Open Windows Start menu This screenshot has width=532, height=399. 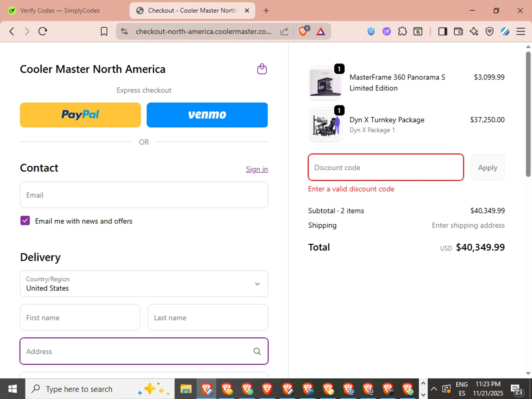[x=12, y=389]
